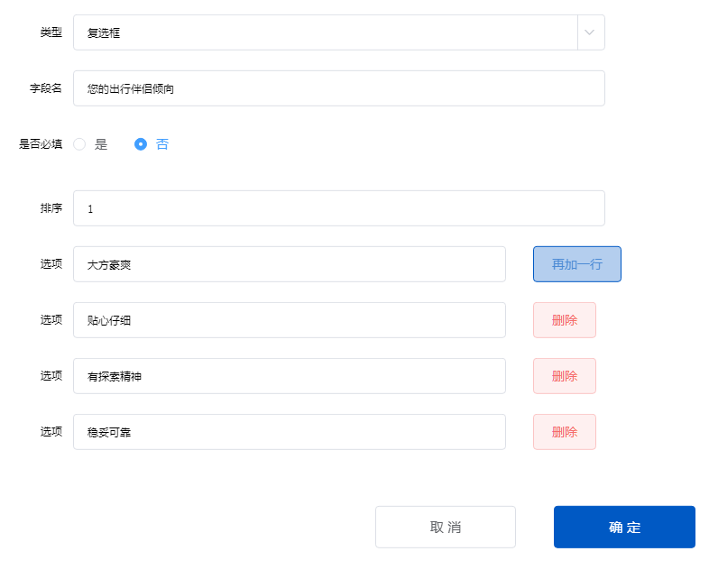The image size is (709, 588).
Task: Cancel with the 取消 button
Action: click(445, 527)
